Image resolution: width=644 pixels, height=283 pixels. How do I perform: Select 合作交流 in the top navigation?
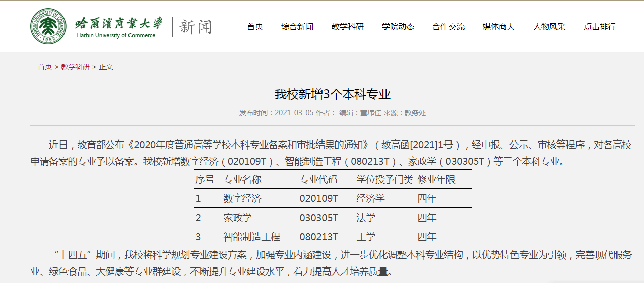(x=448, y=27)
